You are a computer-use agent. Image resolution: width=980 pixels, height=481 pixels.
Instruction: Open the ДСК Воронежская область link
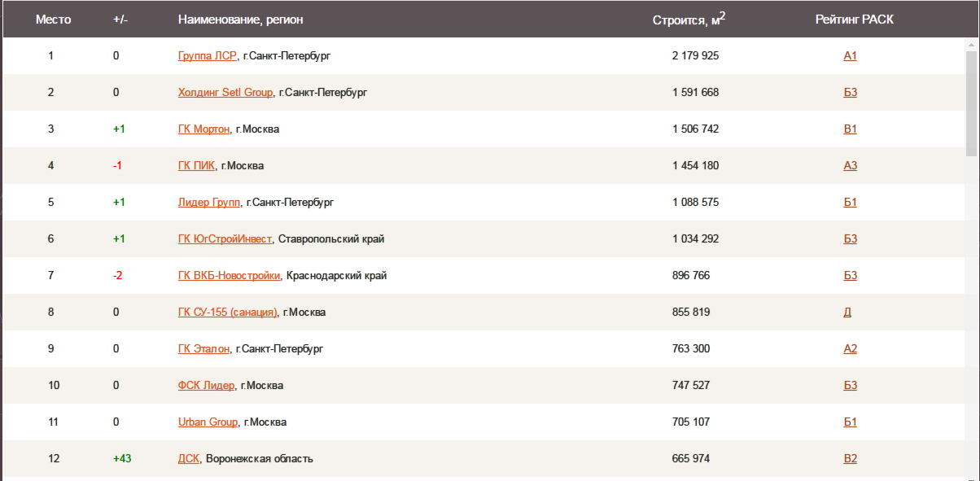point(189,459)
